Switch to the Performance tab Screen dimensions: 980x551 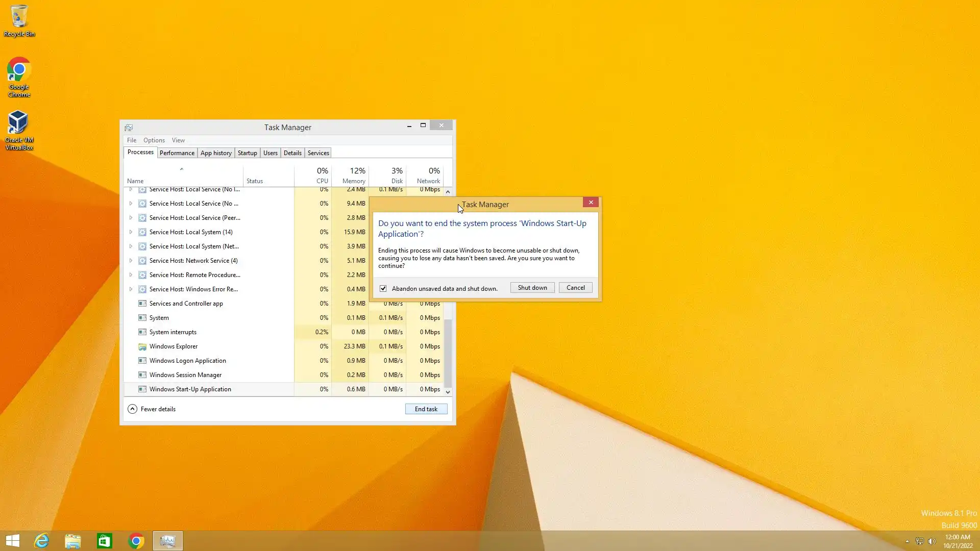coord(177,153)
